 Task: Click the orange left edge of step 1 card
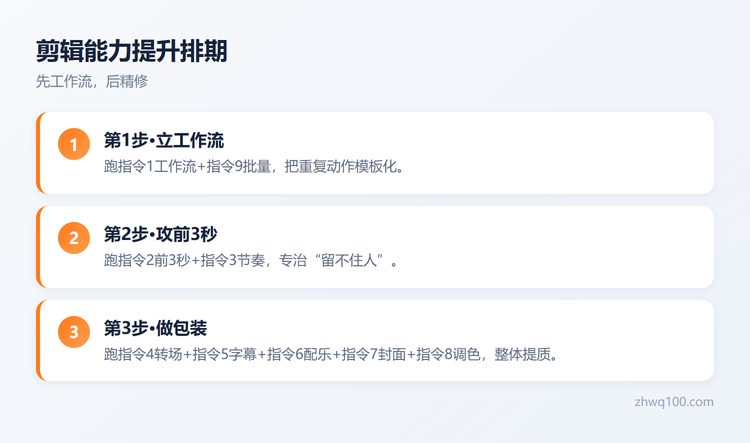click(x=38, y=153)
